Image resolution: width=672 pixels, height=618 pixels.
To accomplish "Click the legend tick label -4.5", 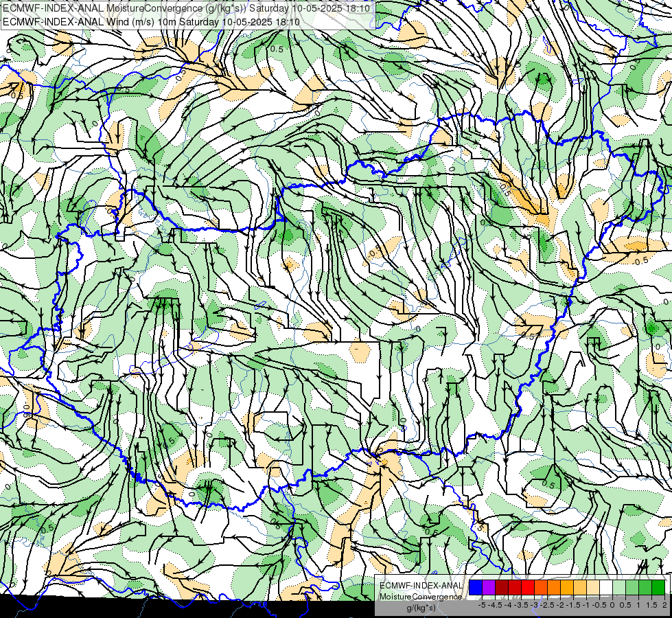I will 495,605.
